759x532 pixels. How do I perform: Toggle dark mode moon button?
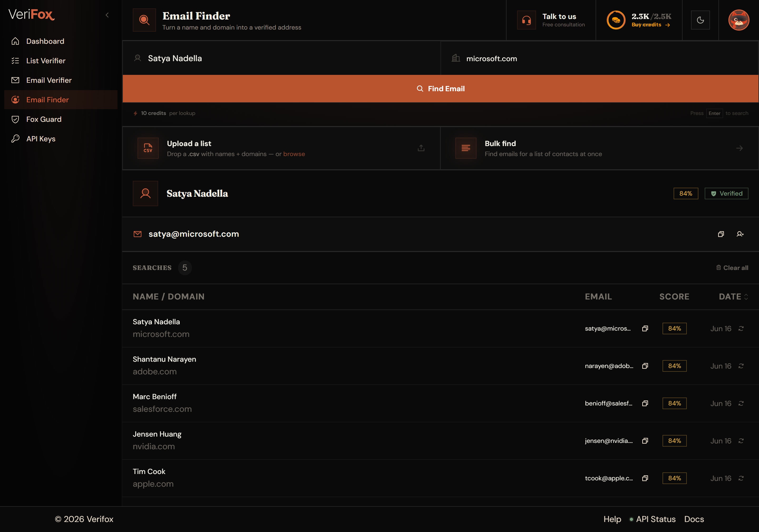tap(700, 20)
